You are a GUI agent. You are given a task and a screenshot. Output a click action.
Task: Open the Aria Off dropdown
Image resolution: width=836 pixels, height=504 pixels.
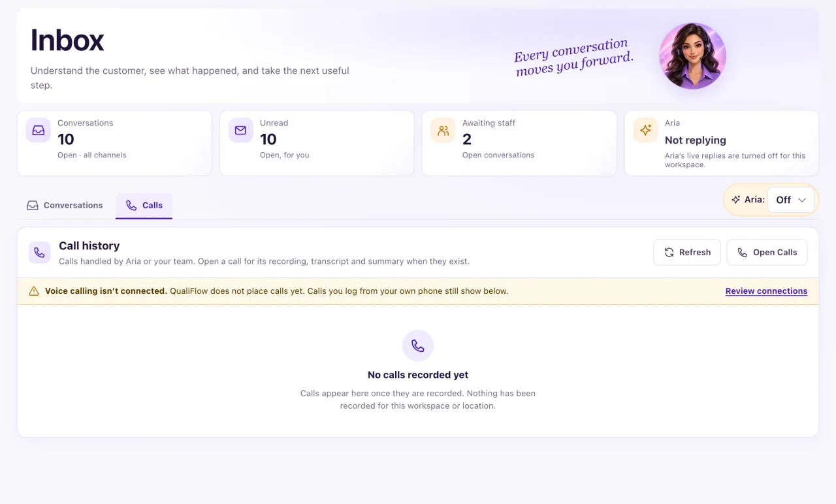pos(790,200)
